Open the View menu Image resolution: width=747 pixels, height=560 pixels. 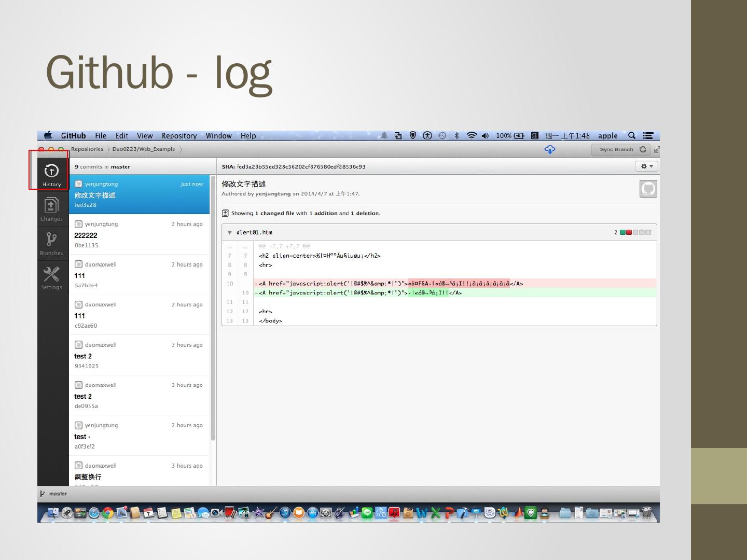(145, 136)
